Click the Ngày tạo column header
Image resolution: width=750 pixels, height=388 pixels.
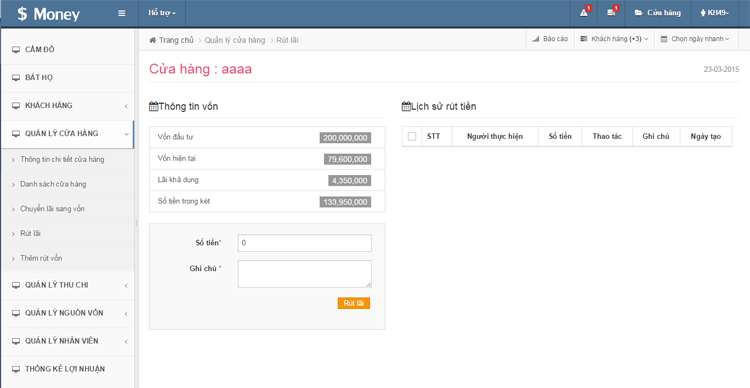(706, 136)
